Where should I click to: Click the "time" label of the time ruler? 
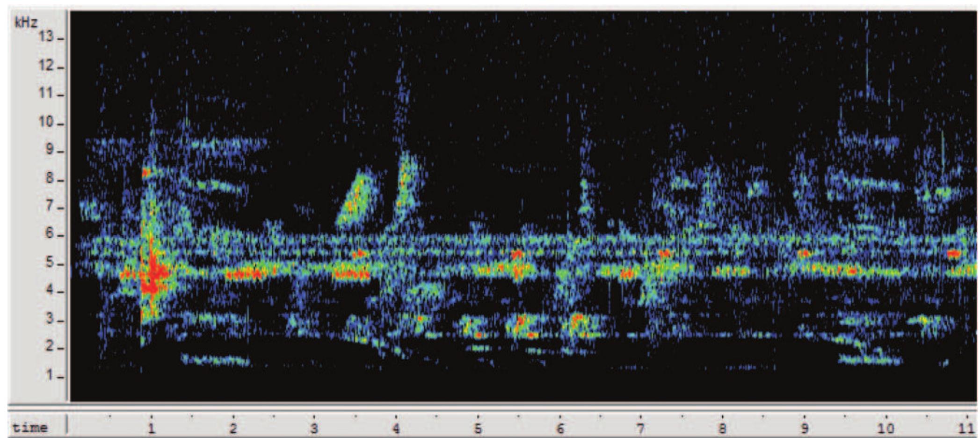30,428
